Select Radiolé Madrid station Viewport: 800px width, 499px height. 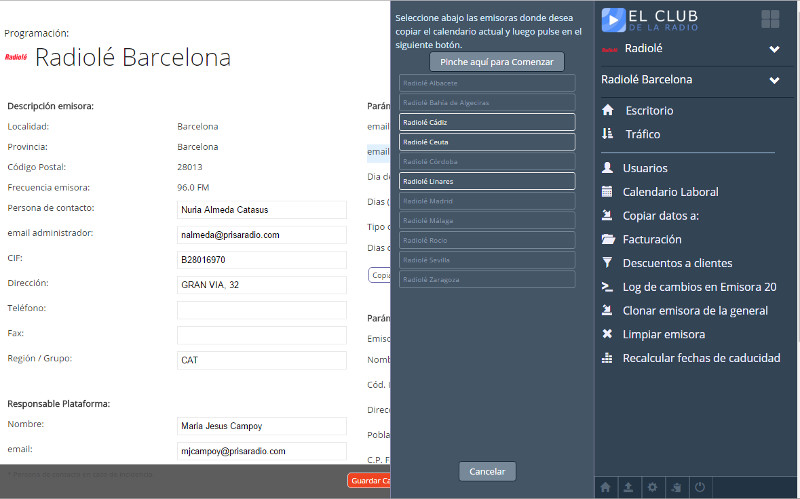point(487,201)
